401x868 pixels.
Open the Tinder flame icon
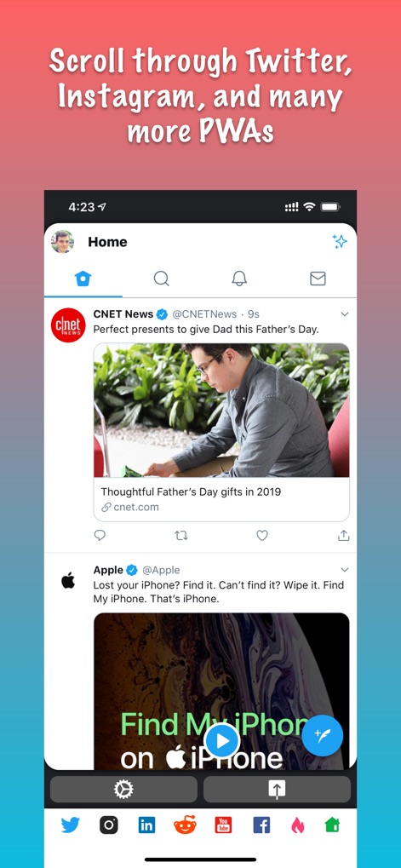tap(298, 825)
